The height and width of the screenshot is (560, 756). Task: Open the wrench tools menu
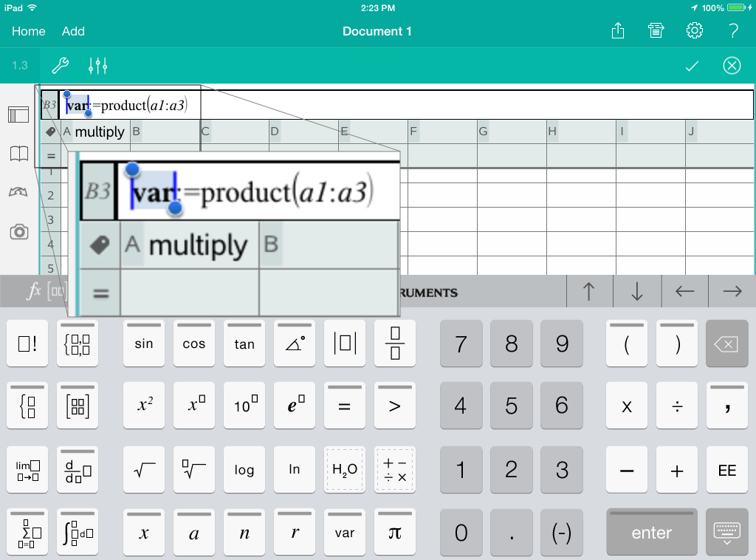click(x=60, y=66)
